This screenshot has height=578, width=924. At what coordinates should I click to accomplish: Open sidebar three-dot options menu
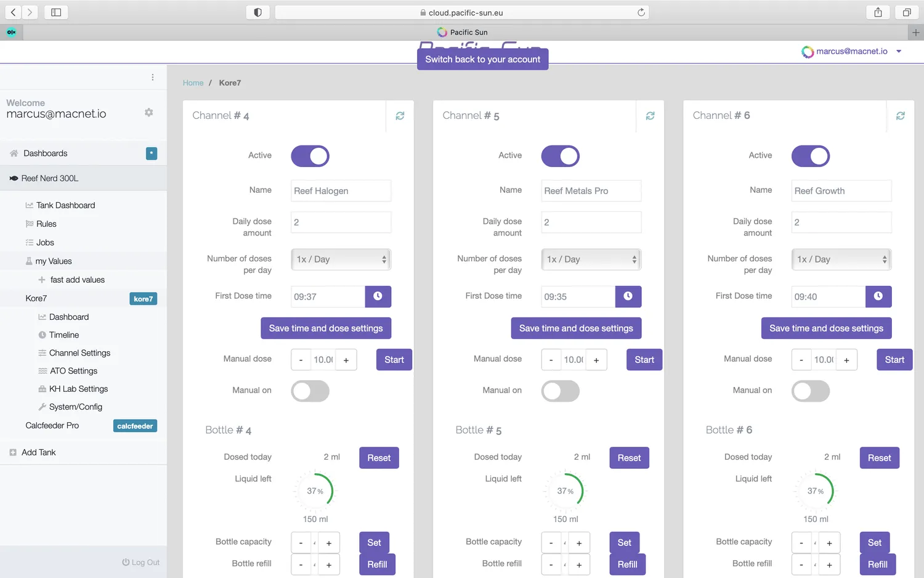152,77
